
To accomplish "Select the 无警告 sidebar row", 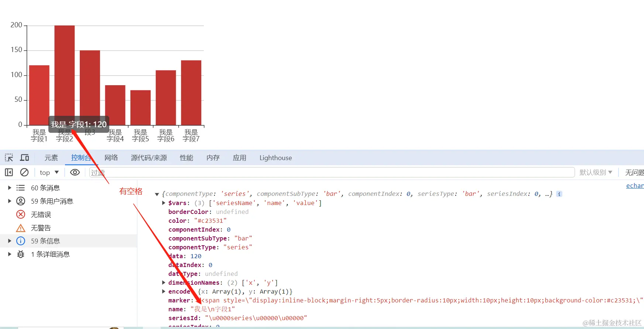I will pyautogui.click(x=69, y=228).
